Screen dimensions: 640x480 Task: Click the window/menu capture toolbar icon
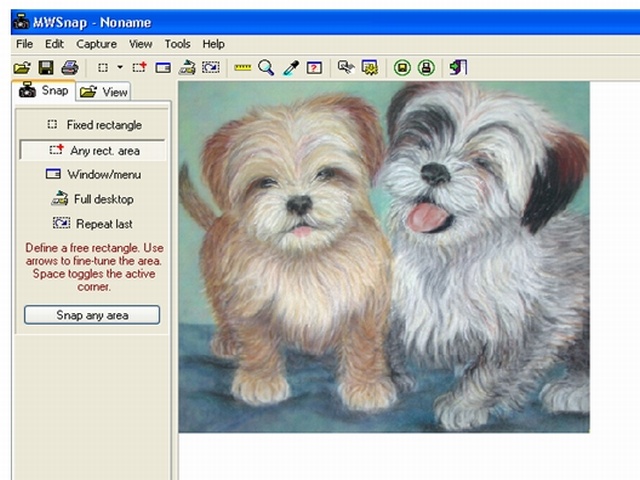(x=163, y=68)
